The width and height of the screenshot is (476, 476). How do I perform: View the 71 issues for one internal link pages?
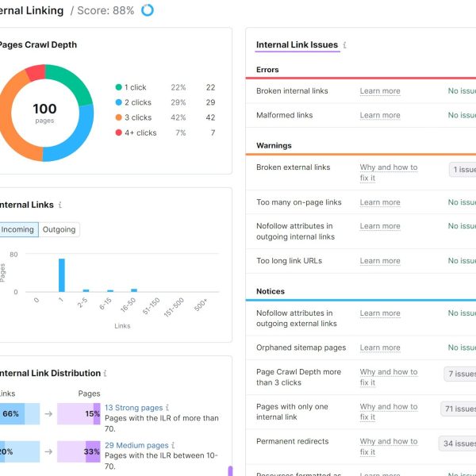pos(459,409)
